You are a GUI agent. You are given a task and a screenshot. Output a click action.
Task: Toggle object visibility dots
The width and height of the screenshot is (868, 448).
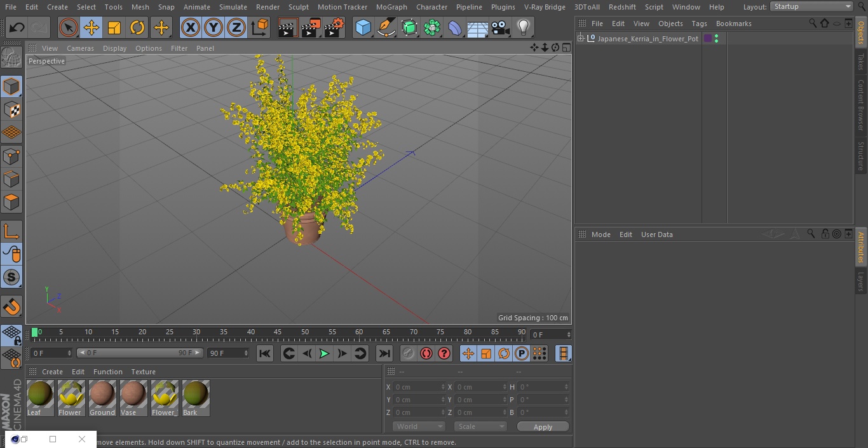tap(716, 39)
